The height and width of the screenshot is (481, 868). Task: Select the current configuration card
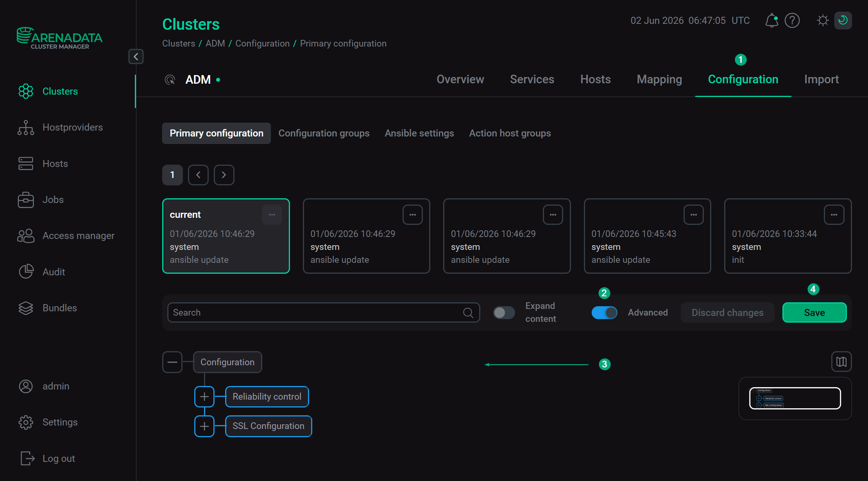226,236
